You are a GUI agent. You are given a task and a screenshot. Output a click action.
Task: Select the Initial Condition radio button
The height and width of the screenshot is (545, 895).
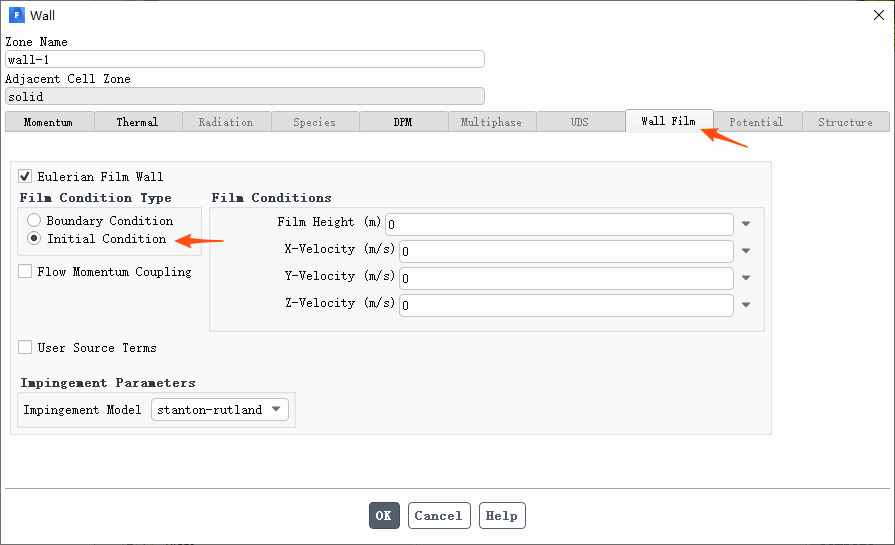coord(34,239)
